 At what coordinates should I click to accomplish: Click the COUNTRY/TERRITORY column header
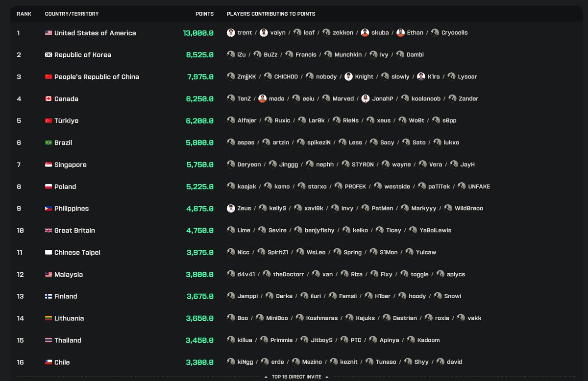click(72, 14)
